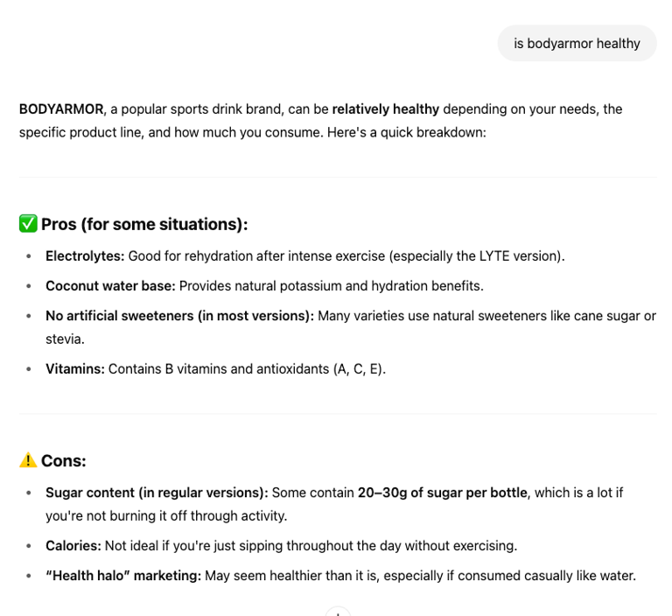Screen dimensions: 672x616
Task: Click the "Coconut water base:" bullet label
Action: pos(110,286)
